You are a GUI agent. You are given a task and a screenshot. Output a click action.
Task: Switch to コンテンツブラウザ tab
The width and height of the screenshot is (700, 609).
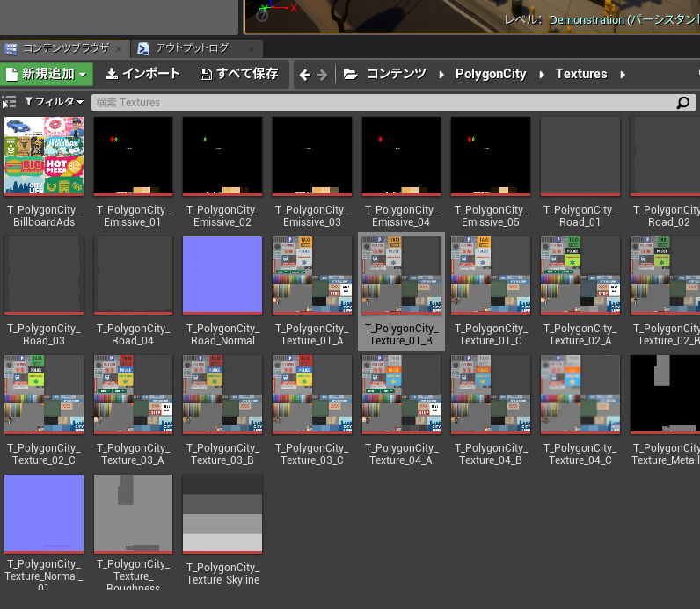[x=66, y=48]
